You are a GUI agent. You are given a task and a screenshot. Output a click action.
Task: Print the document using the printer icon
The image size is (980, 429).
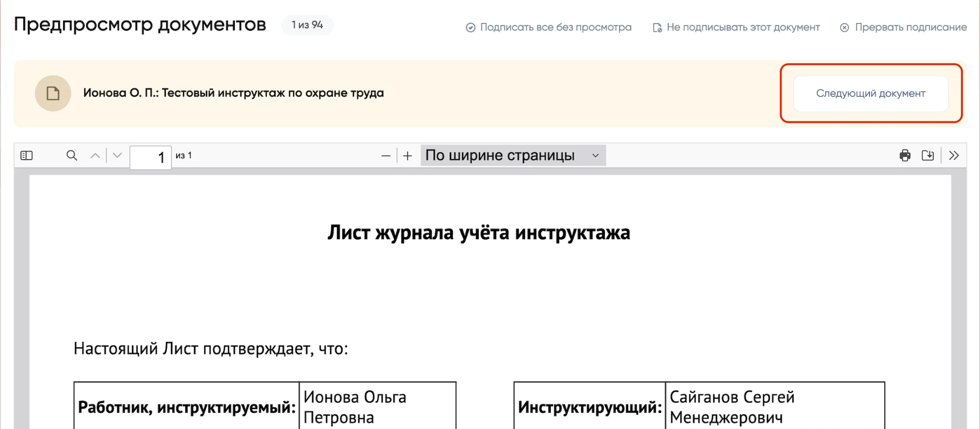tap(905, 156)
